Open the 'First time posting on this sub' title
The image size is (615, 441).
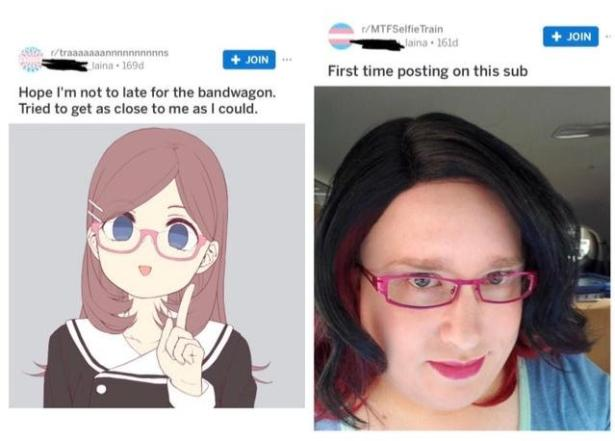[x=428, y=71]
